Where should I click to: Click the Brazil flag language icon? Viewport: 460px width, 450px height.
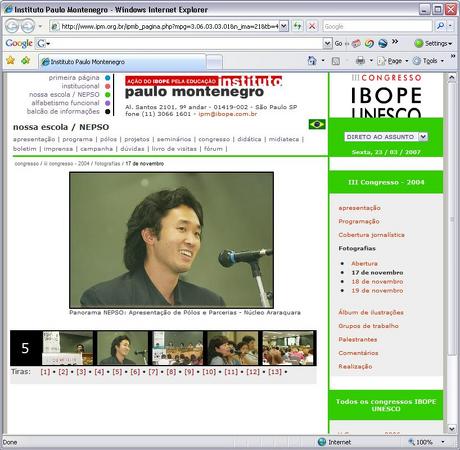[317, 124]
